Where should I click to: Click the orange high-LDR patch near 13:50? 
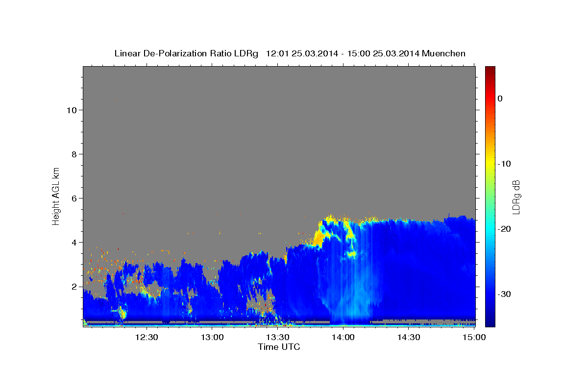point(318,238)
